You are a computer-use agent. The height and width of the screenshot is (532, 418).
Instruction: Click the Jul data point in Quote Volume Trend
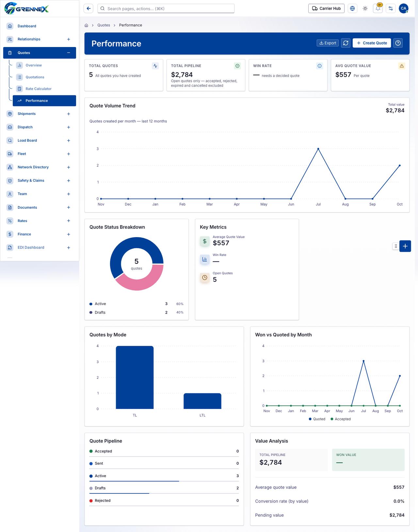click(318, 149)
